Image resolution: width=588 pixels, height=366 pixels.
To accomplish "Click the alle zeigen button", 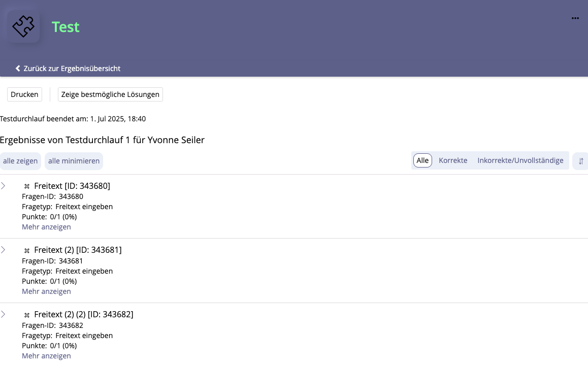I will 20,161.
